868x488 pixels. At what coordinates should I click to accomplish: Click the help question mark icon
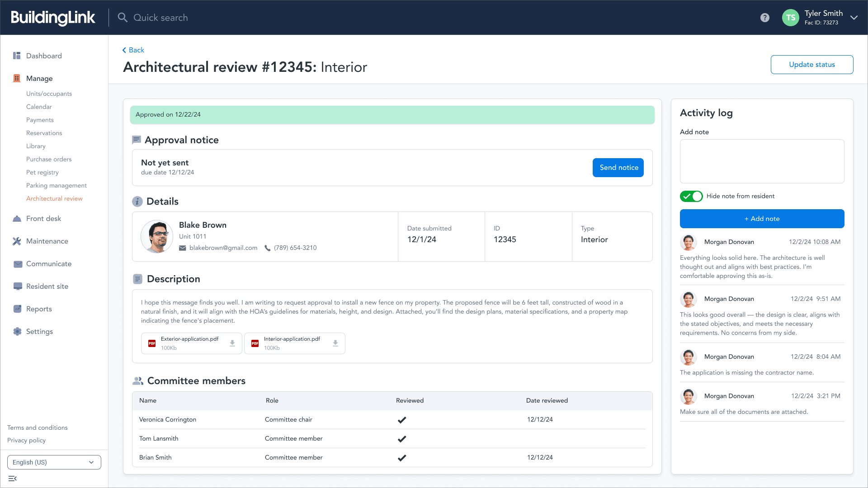coord(764,18)
